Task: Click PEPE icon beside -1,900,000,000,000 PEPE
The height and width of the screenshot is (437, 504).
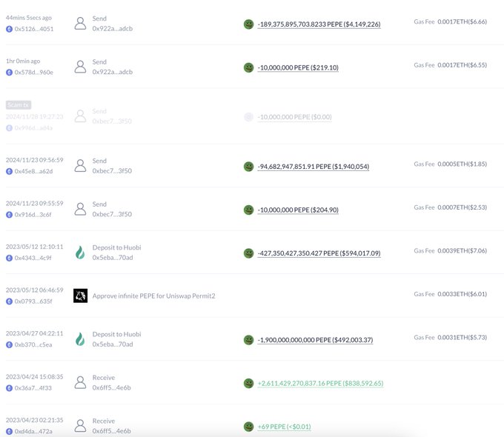Action: pos(248,340)
